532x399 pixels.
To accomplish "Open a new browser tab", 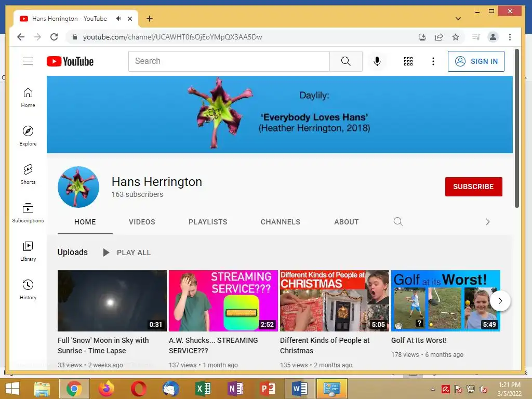I will pos(149,19).
